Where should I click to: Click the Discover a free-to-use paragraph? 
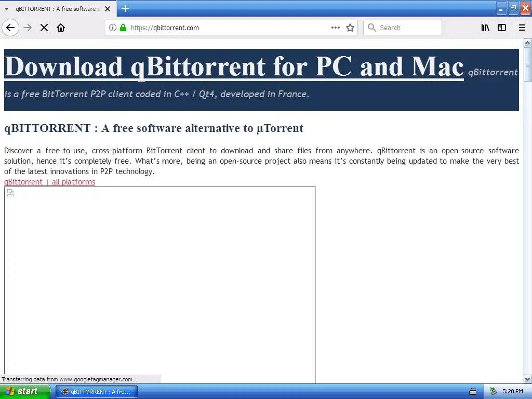coord(261,161)
